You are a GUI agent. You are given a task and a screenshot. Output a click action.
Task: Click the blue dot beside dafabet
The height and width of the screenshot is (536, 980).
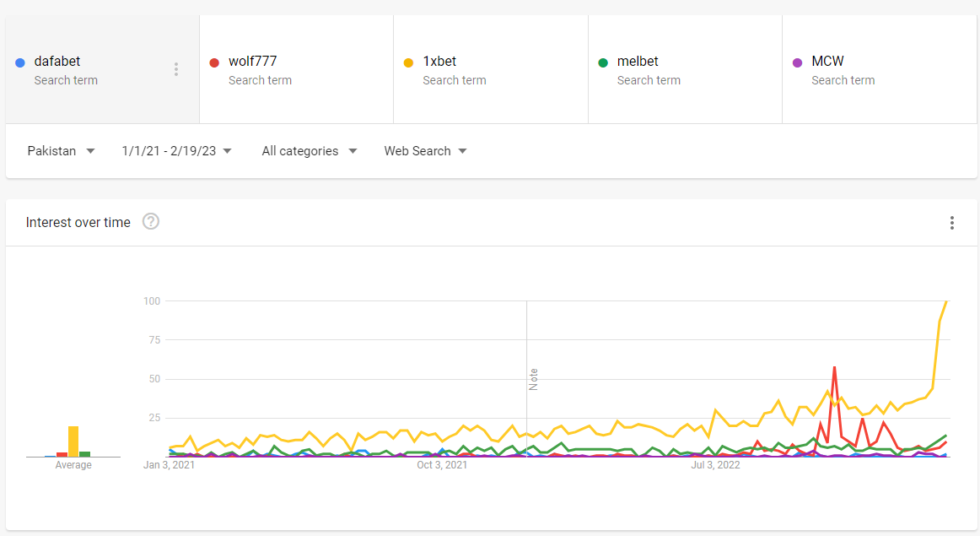point(20,62)
